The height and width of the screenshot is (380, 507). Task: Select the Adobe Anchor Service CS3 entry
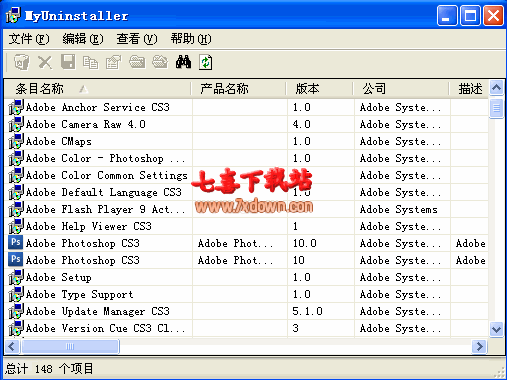click(98, 107)
